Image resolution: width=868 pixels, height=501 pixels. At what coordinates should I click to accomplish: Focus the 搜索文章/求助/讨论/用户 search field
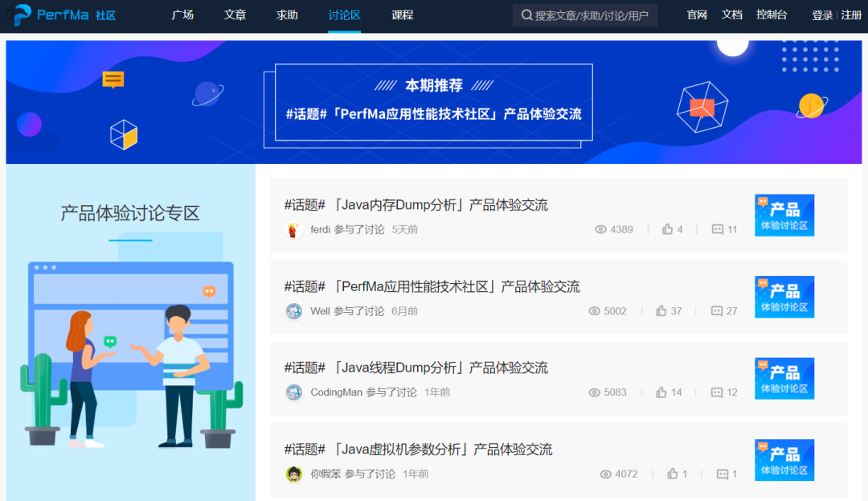(584, 15)
